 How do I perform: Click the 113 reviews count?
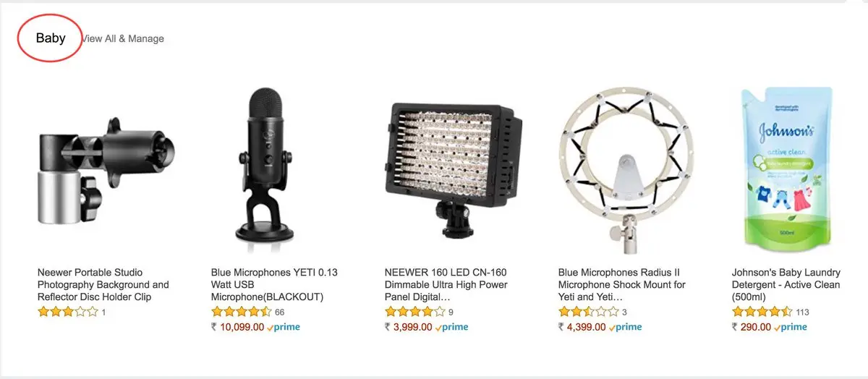(802, 312)
